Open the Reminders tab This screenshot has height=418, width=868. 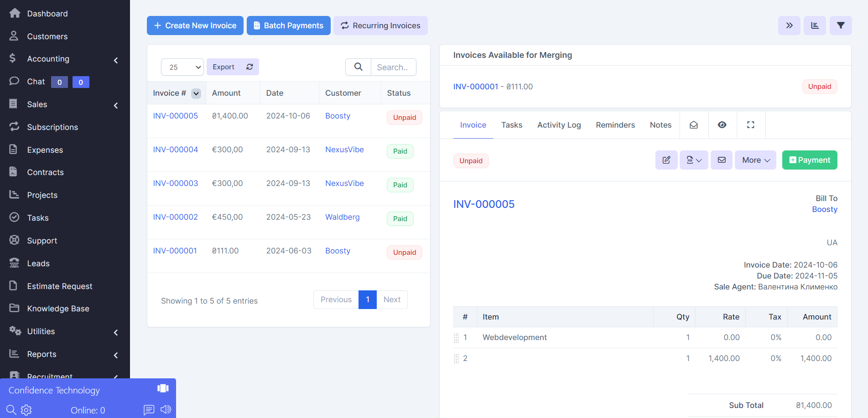point(615,125)
